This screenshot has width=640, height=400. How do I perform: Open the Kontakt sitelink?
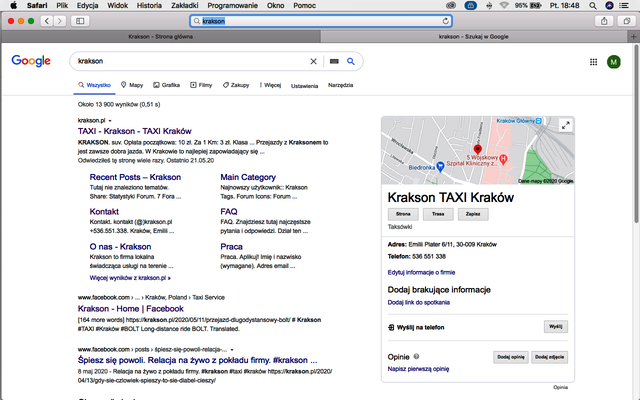pyautogui.click(x=104, y=211)
